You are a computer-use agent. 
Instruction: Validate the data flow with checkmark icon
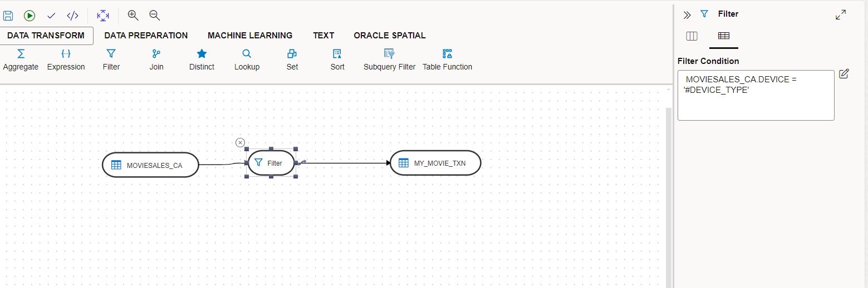point(51,16)
